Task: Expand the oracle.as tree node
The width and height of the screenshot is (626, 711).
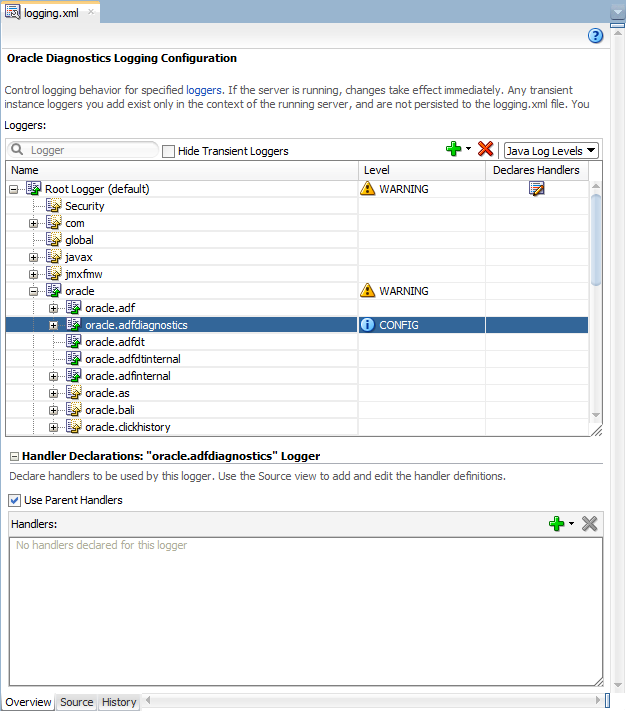Action: [53, 394]
